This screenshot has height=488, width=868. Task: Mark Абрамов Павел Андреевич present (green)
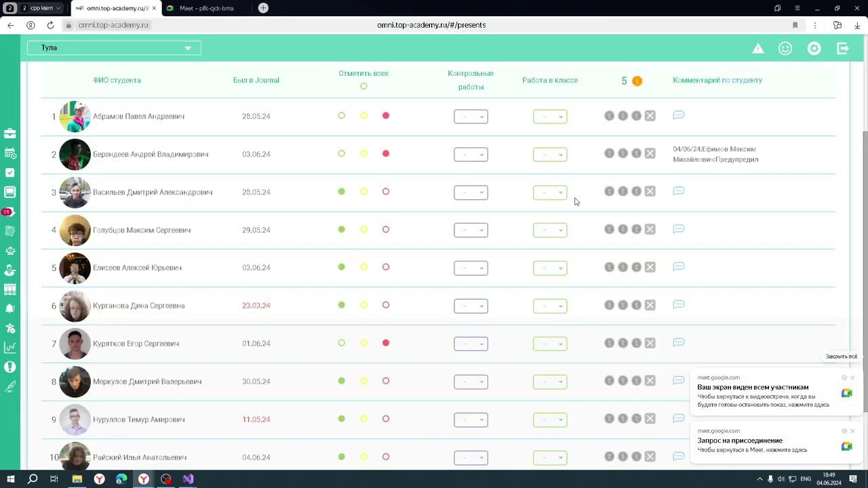[341, 116]
